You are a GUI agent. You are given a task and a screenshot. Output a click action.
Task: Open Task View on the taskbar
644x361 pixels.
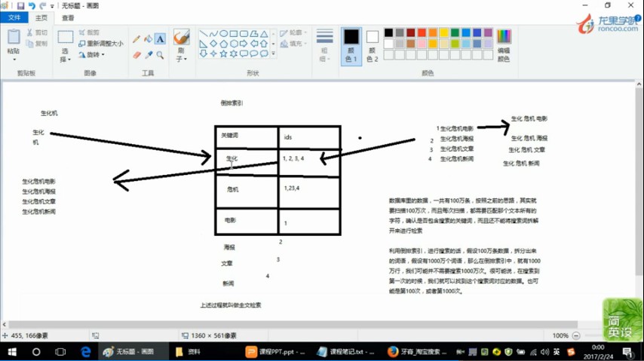point(60,352)
